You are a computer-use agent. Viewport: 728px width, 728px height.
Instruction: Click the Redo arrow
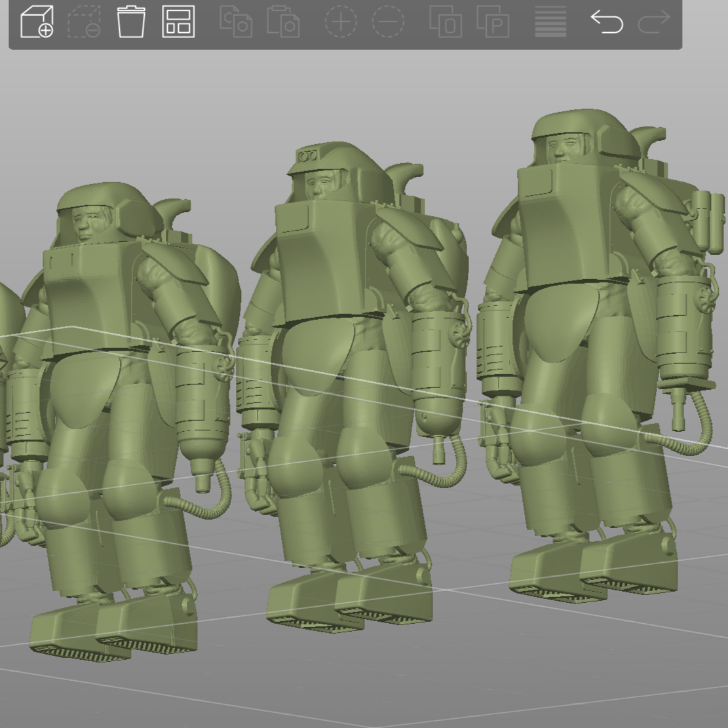click(654, 22)
